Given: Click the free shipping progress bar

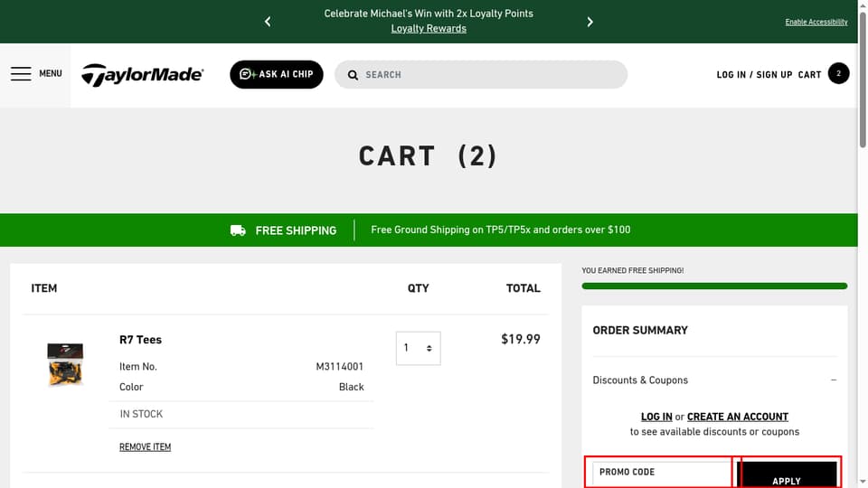Looking at the screenshot, I should (714, 286).
